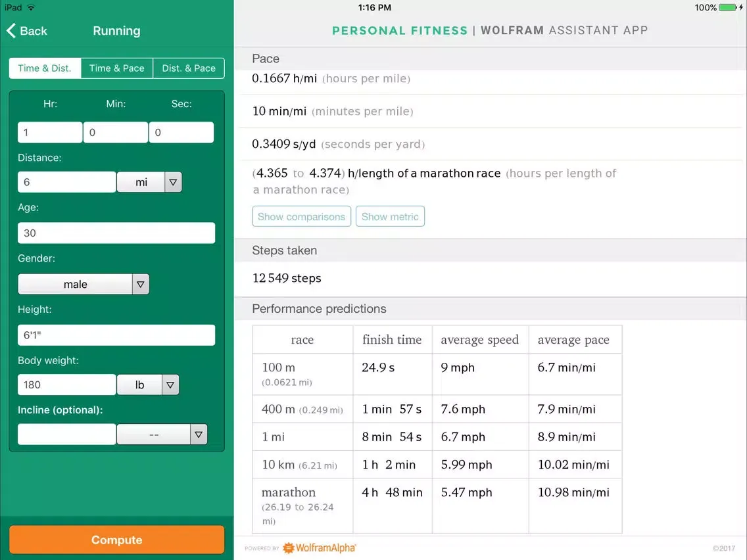This screenshot has width=747, height=560.
Task: Tap the Back chevron icon
Action: [11, 30]
